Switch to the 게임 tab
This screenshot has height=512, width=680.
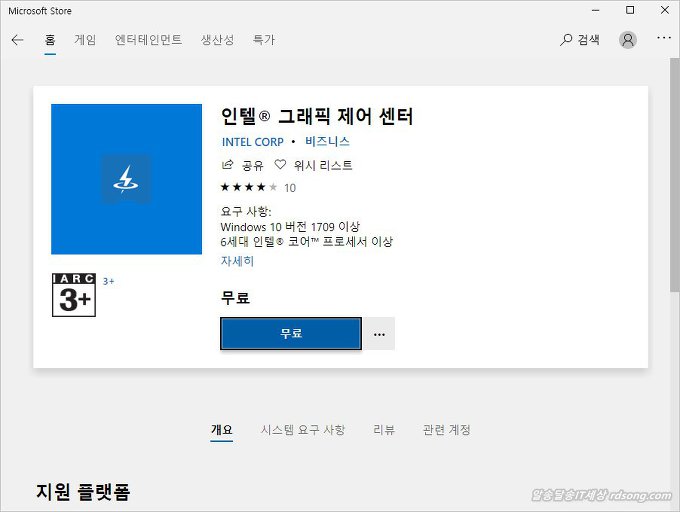pos(85,40)
